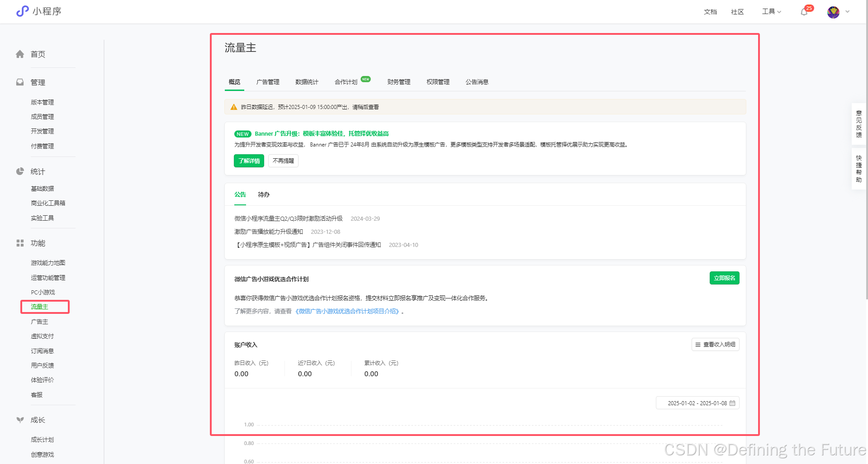This screenshot has width=868, height=464.
Task: Open 社区 in top navigation
Action: 737,12
